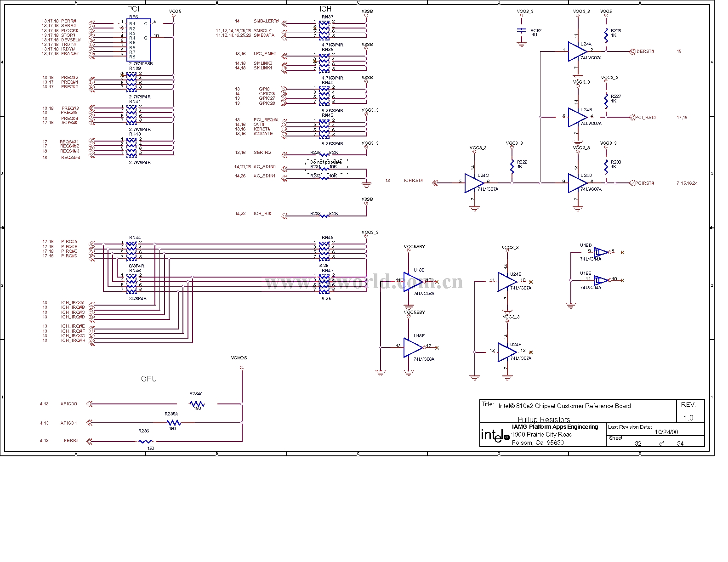
Task: Select the U24D buffer gate
Action: tap(576, 183)
